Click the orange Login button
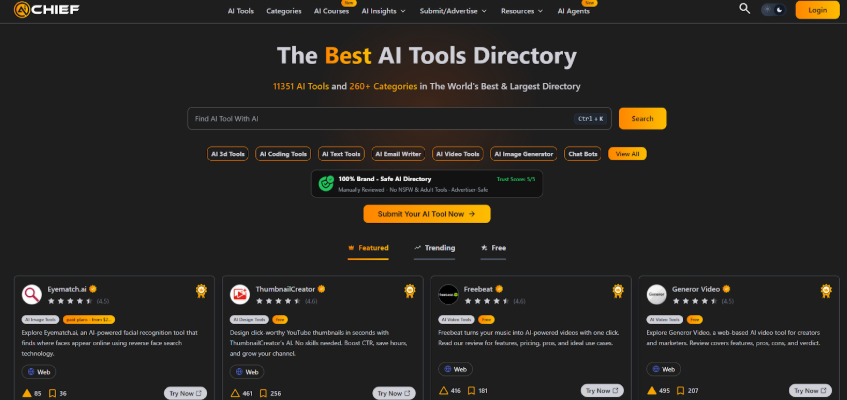 (x=817, y=10)
